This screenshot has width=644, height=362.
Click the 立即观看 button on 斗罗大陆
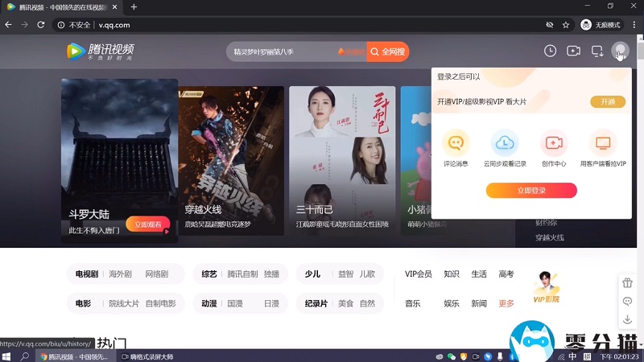[x=147, y=224]
